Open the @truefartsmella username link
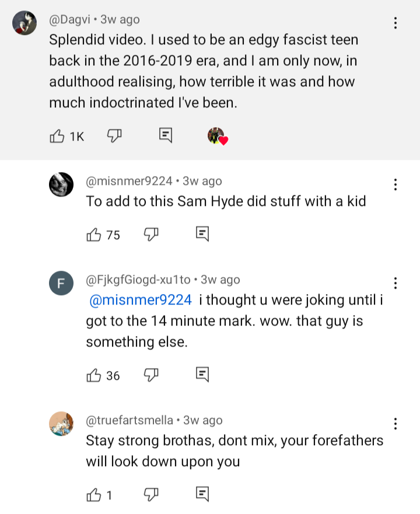 coord(129,420)
